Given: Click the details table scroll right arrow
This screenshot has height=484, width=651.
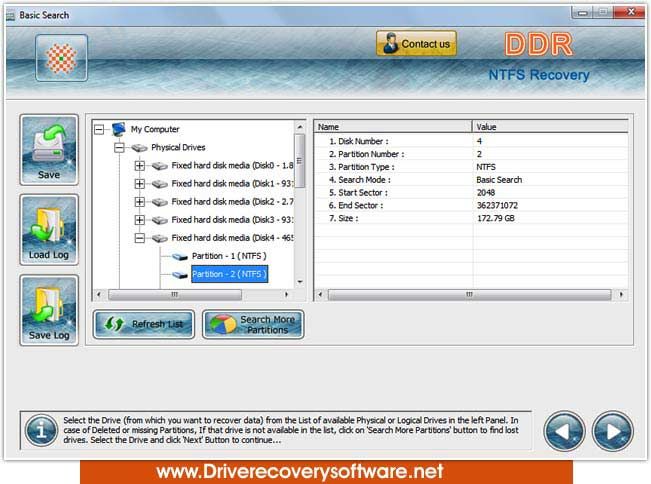Looking at the screenshot, I should [x=622, y=294].
